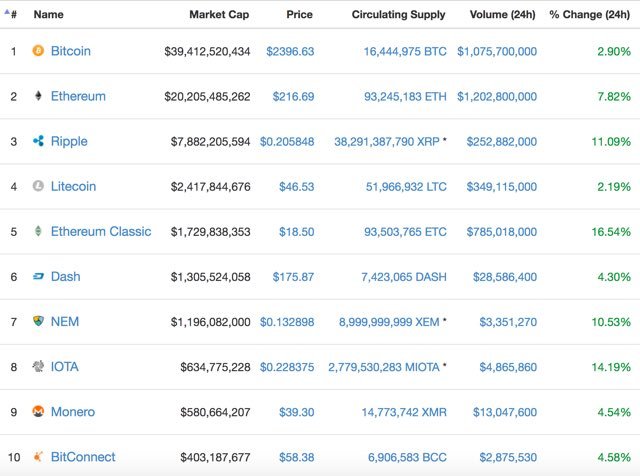Open Bitcoin price $2396.63 link
The image size is (640, 476).
point(290,51)
